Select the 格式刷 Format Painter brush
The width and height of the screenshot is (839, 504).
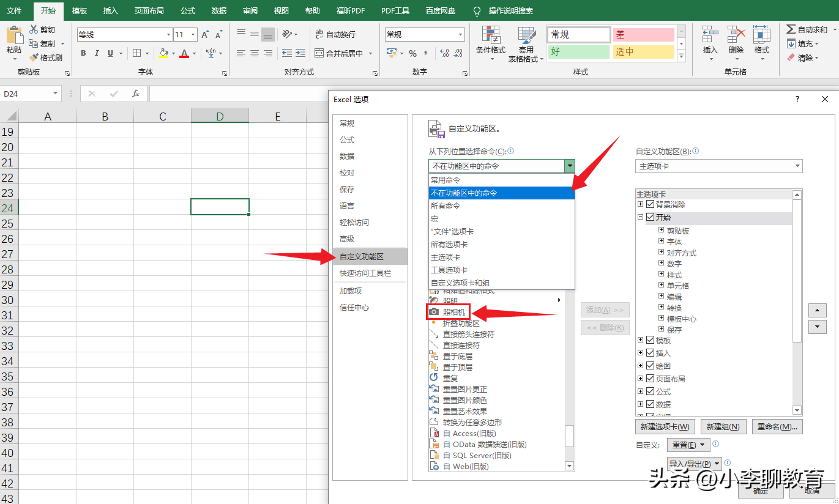33,57
